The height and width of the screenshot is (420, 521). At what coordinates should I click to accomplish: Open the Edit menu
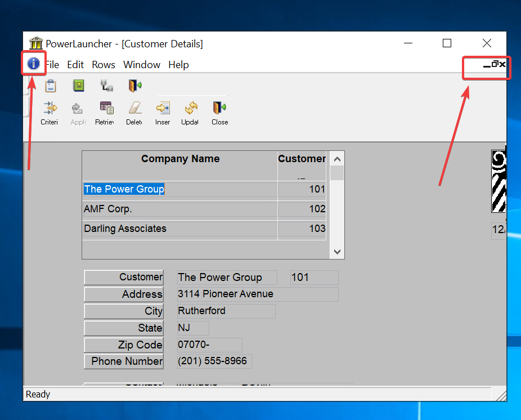pos(75,65)
